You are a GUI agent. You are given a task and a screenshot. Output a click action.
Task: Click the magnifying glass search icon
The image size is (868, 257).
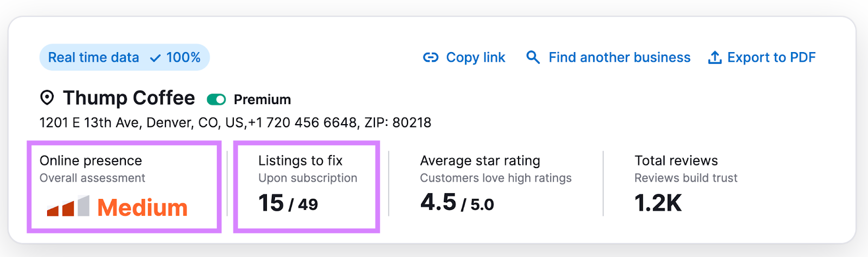click(533, 57)
